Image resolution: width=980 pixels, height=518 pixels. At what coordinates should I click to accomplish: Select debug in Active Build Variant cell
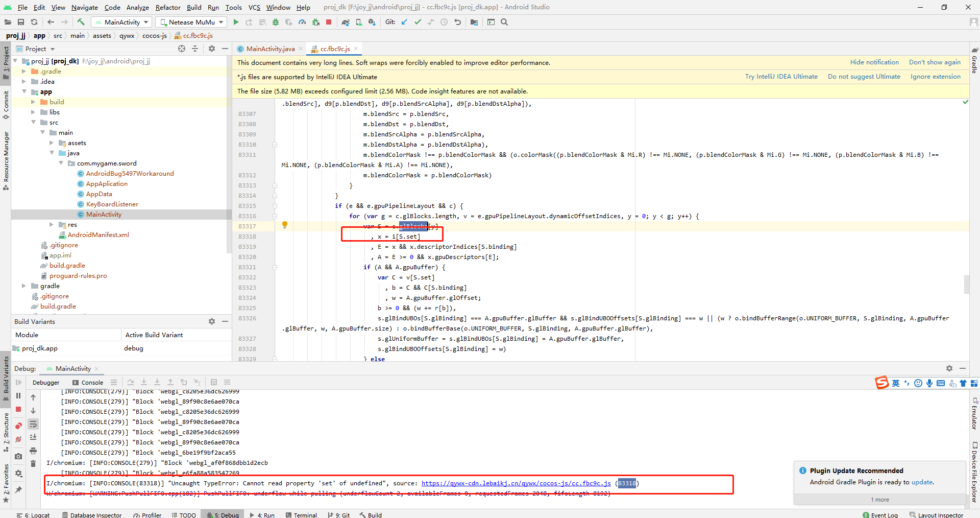(x=177, y=348)
